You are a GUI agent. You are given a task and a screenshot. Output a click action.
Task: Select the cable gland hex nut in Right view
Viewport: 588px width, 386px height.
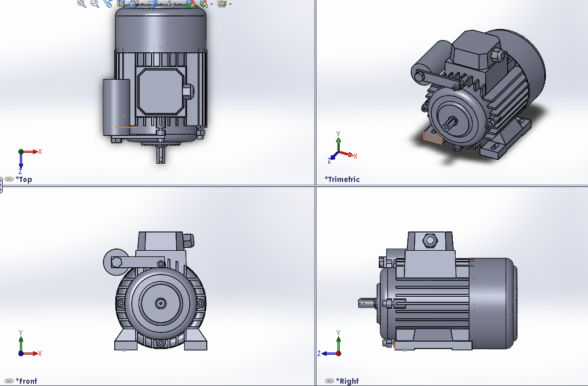pos(429,240)
